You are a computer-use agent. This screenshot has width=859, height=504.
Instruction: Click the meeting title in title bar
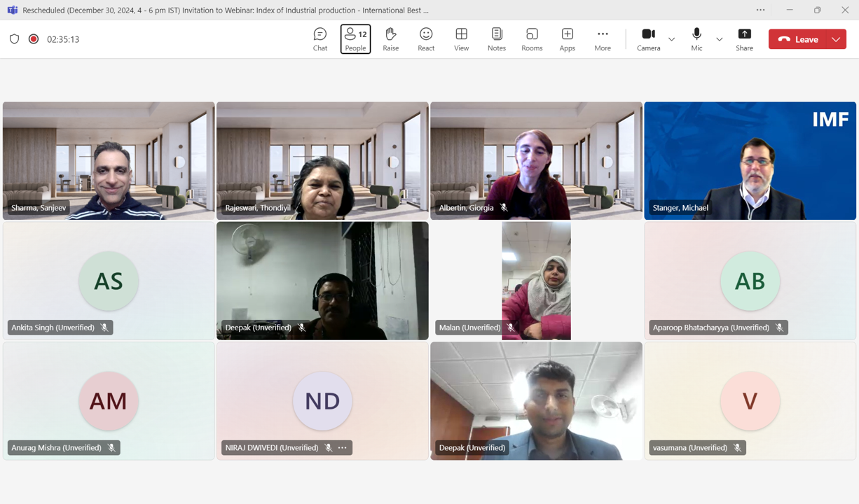226,10
